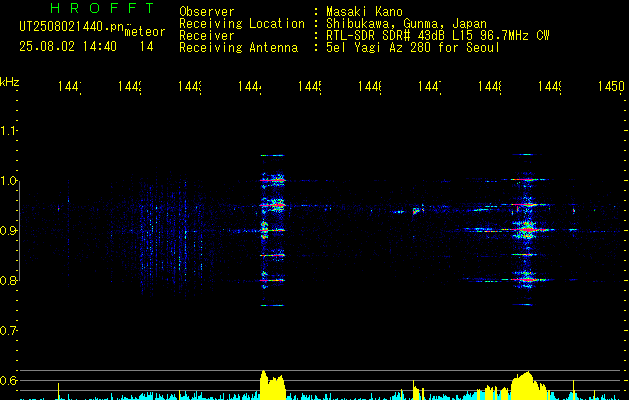Click the 0.7 kHz axis tick label
This screenshot has height=400, width=629.
point(8,331)
